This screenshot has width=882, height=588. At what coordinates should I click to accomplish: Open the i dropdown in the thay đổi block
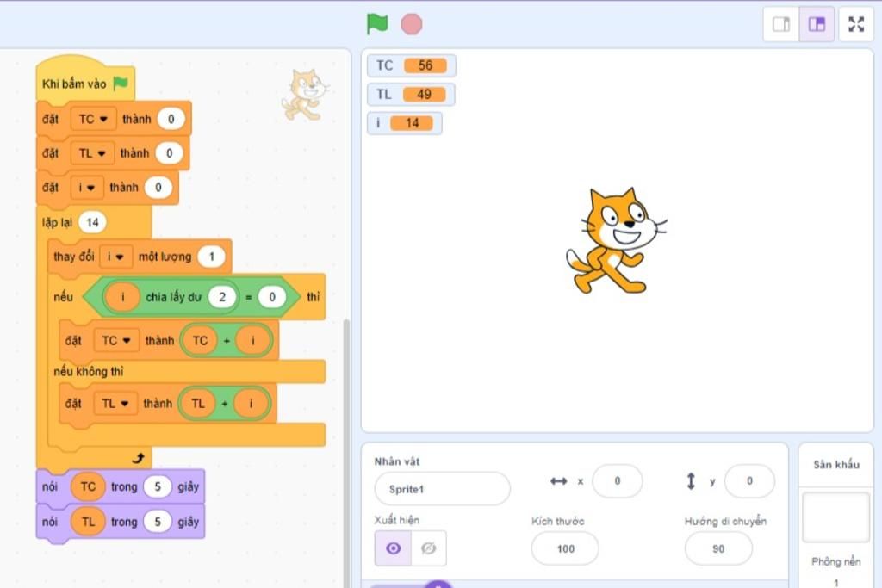point(115,256)
